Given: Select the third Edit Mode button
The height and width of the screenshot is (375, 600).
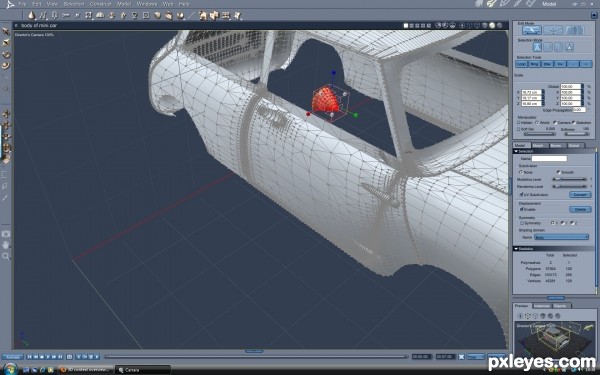Looking at the screenshot, I should (x=574, y=30).
